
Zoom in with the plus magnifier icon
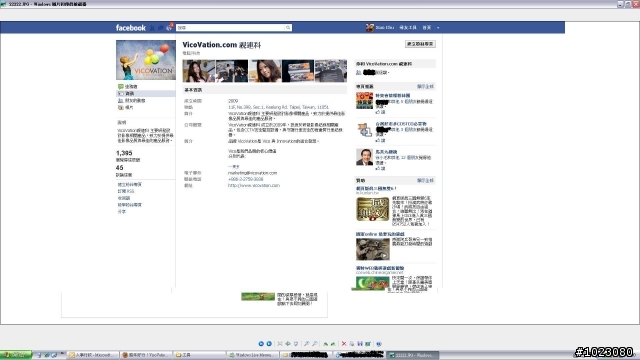pos(307,344)
